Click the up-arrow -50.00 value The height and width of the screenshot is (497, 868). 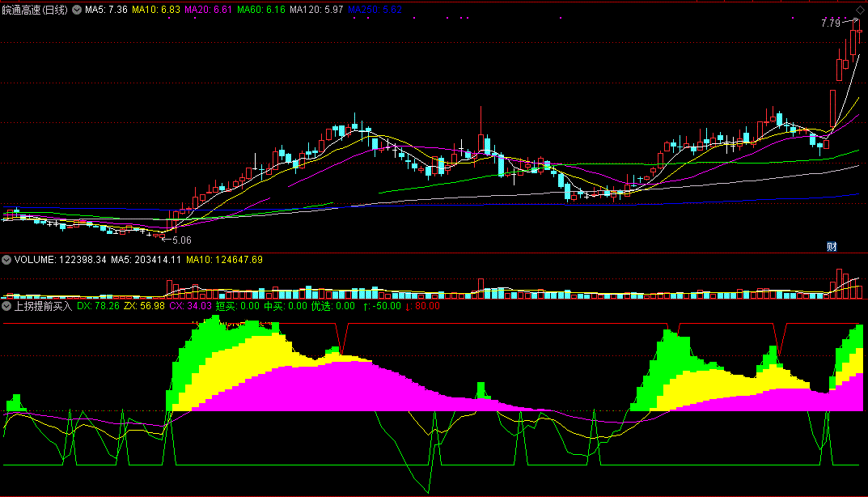[x=382, y=306]
